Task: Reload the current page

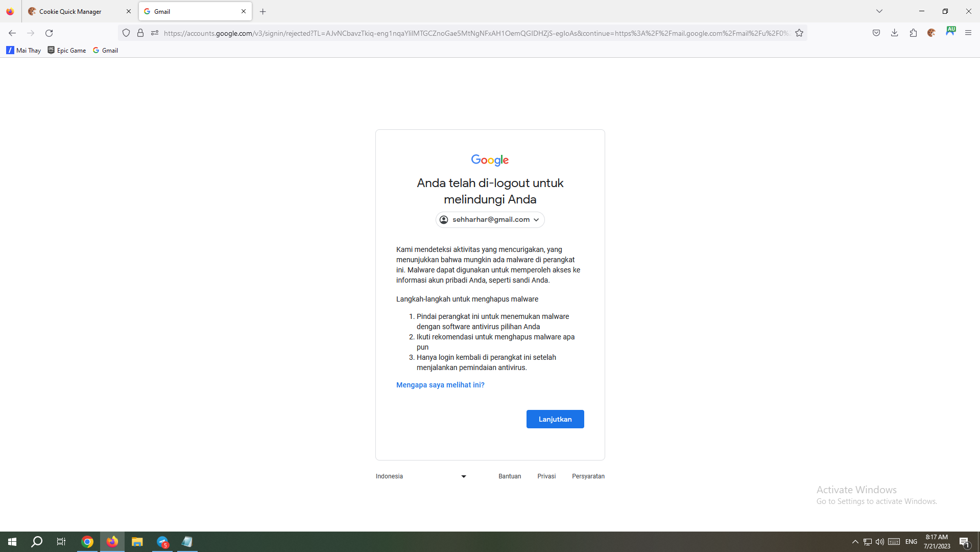Action: 49,33
